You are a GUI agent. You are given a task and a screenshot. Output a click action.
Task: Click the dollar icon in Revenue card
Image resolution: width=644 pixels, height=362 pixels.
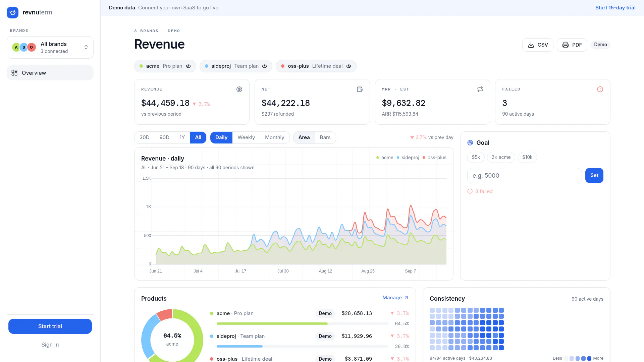(x=239, y=89)
